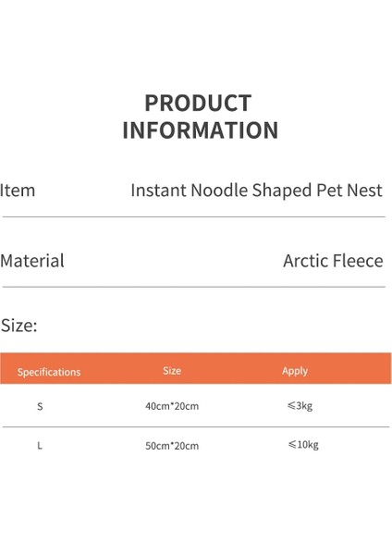
Task: Click the 50cm*20cm size cell
Action: 172,446
